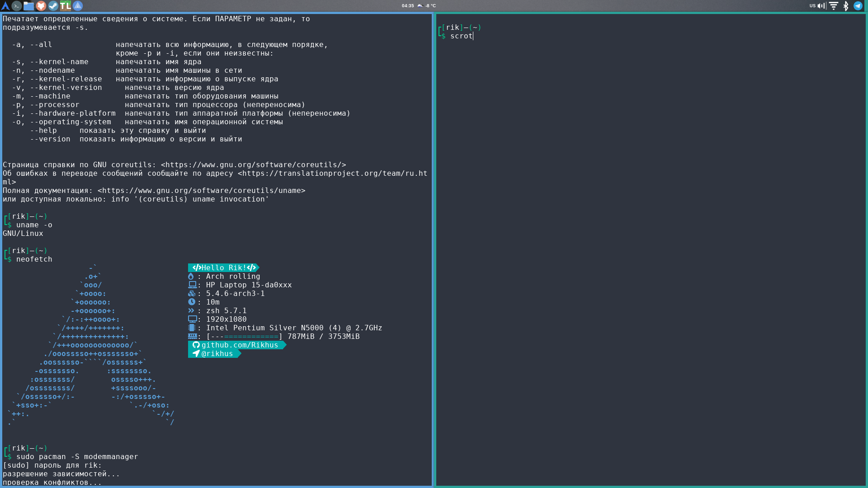Click the '[sudo] пароль для rik:' line

[52, 465]
